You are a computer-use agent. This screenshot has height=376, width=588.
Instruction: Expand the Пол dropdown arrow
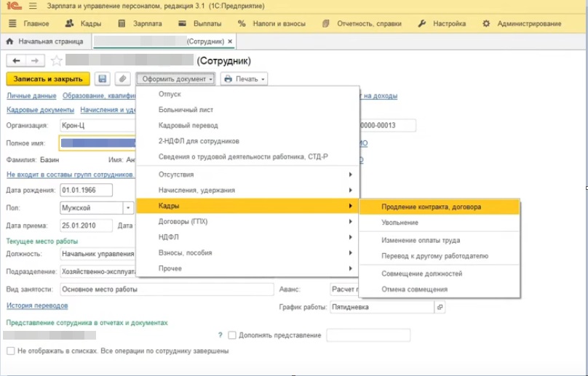click(x=129, y=208)
